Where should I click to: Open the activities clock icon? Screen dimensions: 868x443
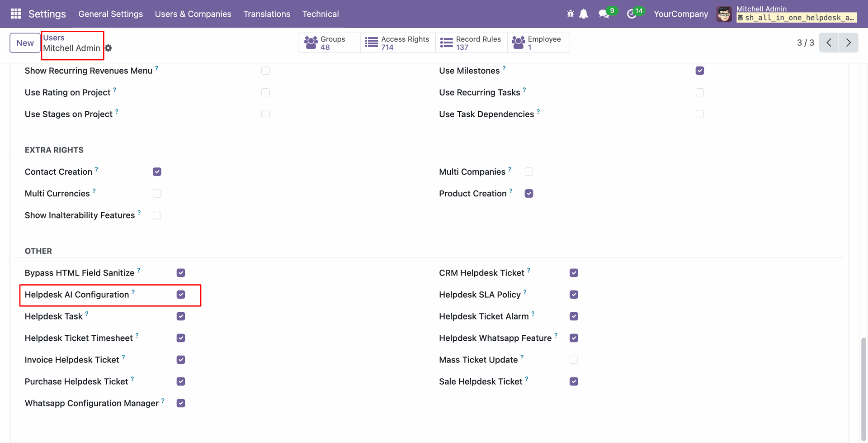632,14
